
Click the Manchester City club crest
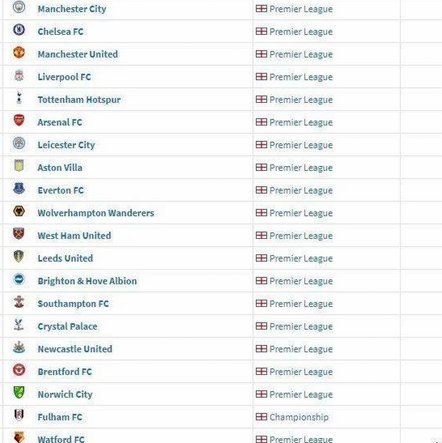19,7
